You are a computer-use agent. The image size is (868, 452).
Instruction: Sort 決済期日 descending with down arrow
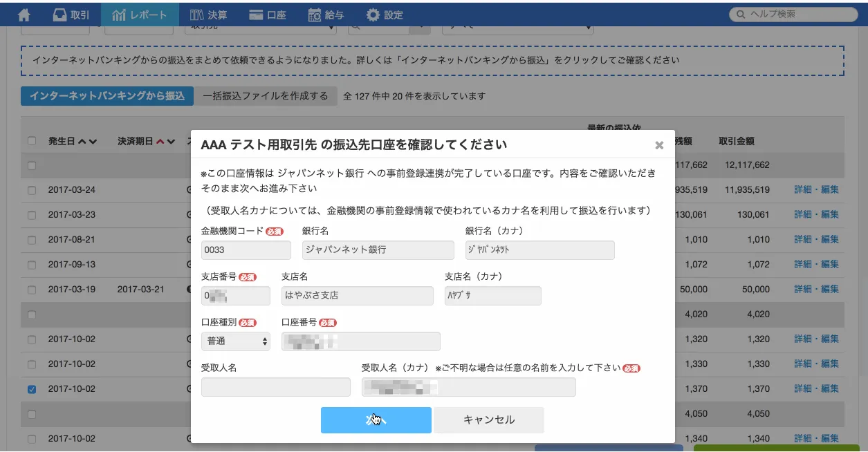point(171,142)
